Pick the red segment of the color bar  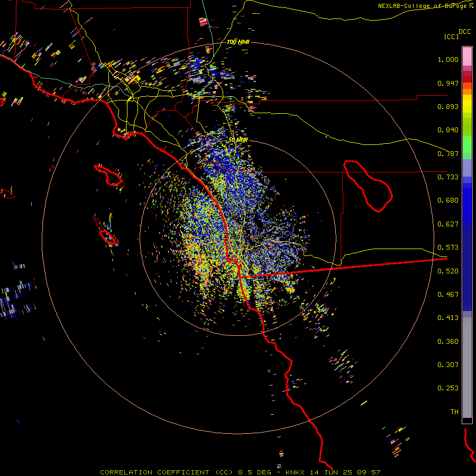click(x=467, y=79)
